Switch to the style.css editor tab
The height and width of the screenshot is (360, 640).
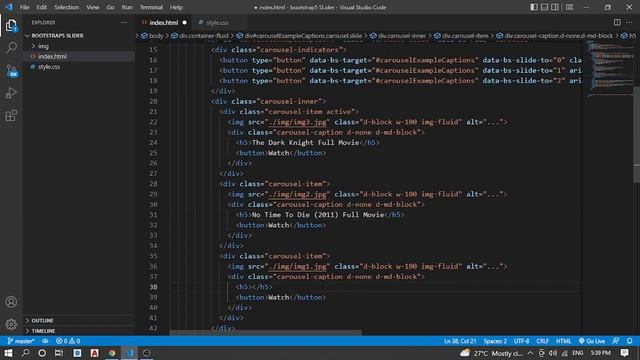pos(216,22)
